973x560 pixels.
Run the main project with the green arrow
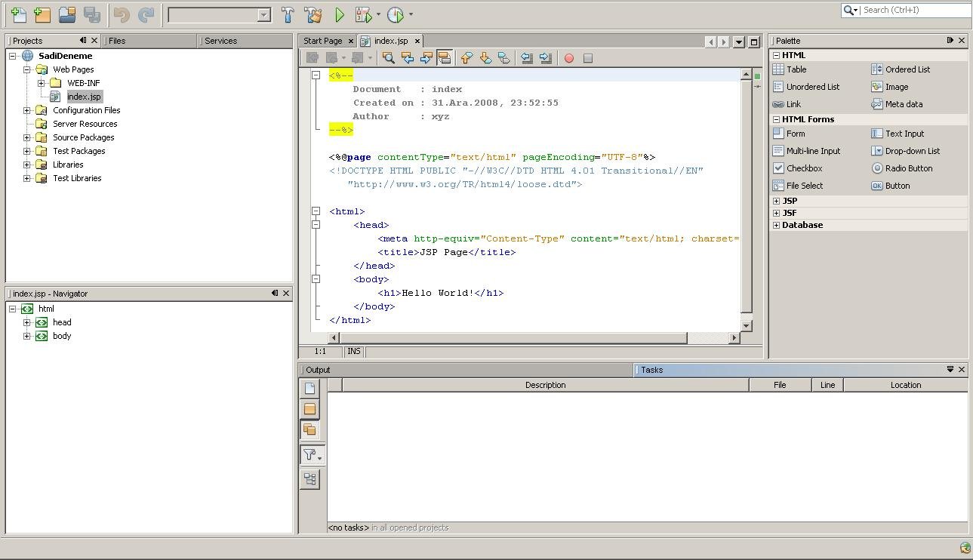click(x=339, y=14)
